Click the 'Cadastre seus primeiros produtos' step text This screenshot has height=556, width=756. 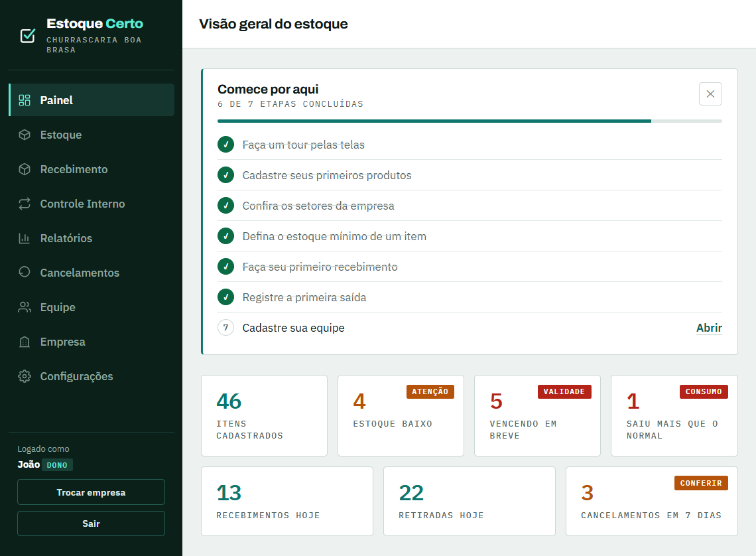[327, 175]
